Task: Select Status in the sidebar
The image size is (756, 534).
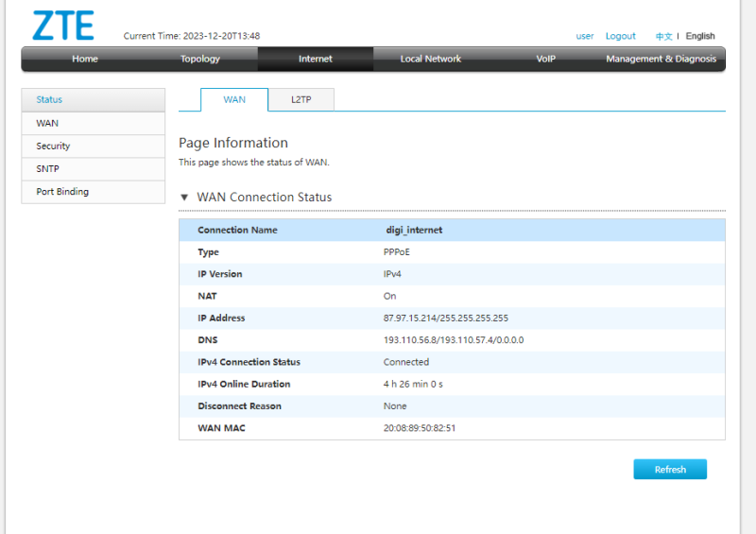Action: [93, 100]
